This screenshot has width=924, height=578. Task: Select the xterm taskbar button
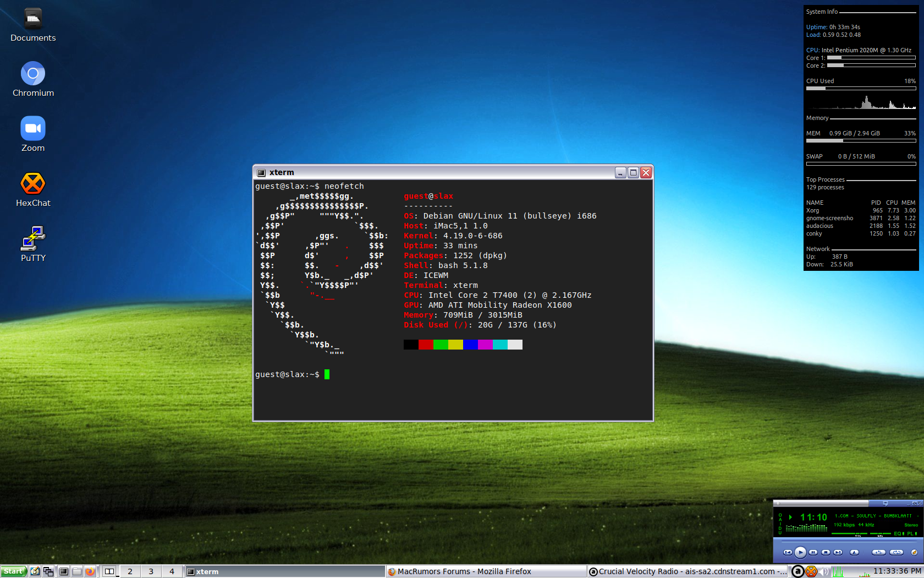click(284, 571)
